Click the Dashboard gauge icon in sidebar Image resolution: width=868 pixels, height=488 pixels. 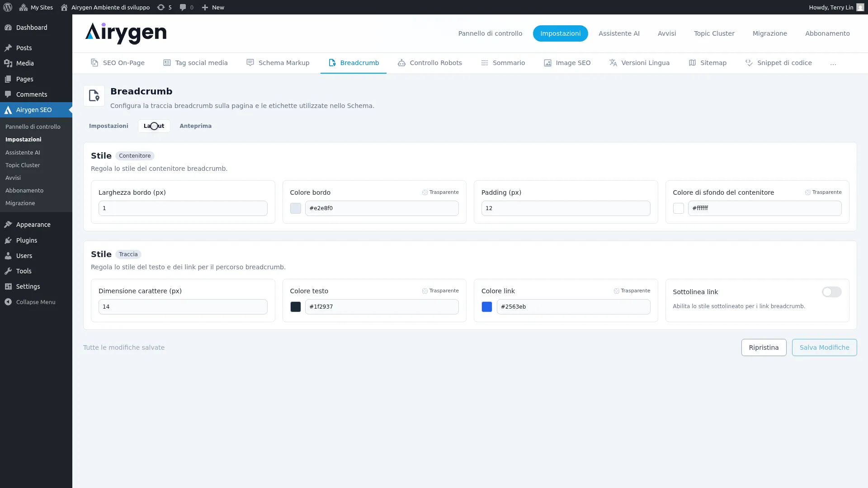point(8,28)
